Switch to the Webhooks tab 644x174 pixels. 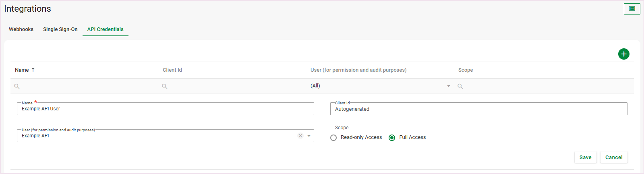coord(21,29)
